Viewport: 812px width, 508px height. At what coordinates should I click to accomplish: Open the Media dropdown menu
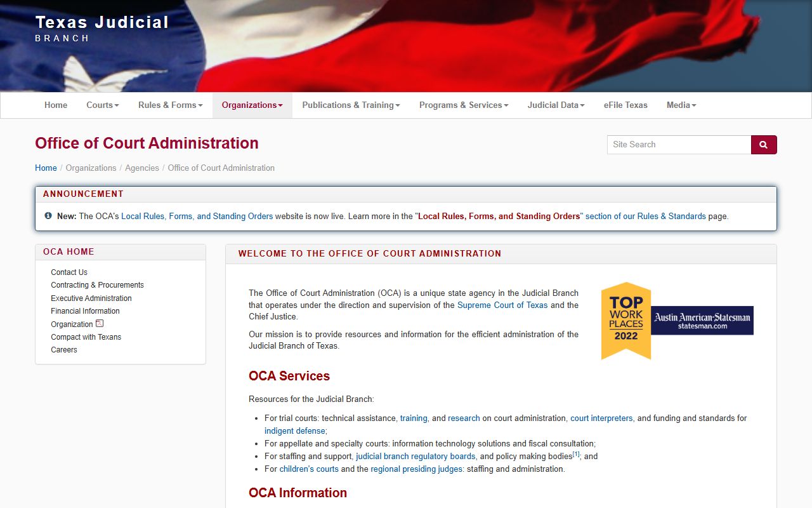[x=681, y=105]
